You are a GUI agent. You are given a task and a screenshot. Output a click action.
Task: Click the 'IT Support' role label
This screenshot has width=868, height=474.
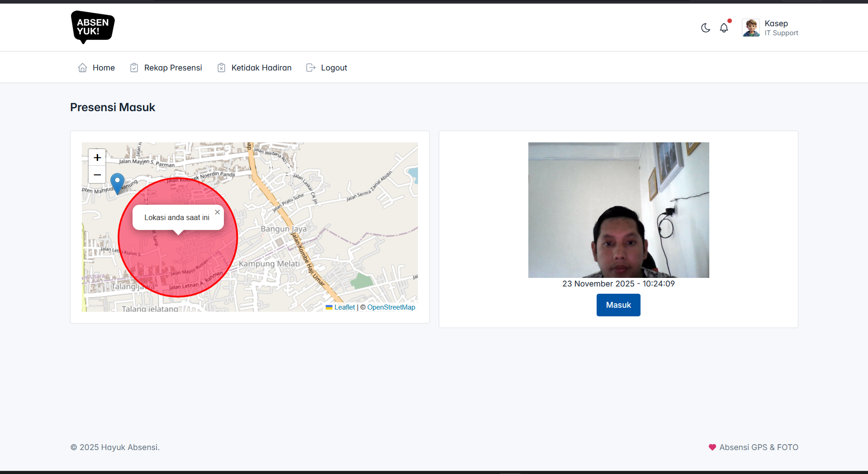click(x=782, y=33)
